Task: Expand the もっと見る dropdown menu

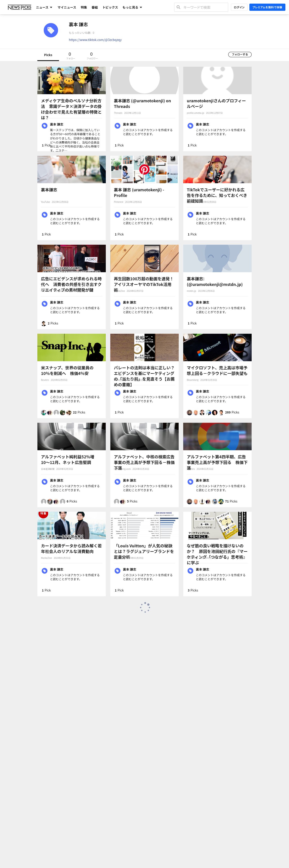Action: [132, 7]
